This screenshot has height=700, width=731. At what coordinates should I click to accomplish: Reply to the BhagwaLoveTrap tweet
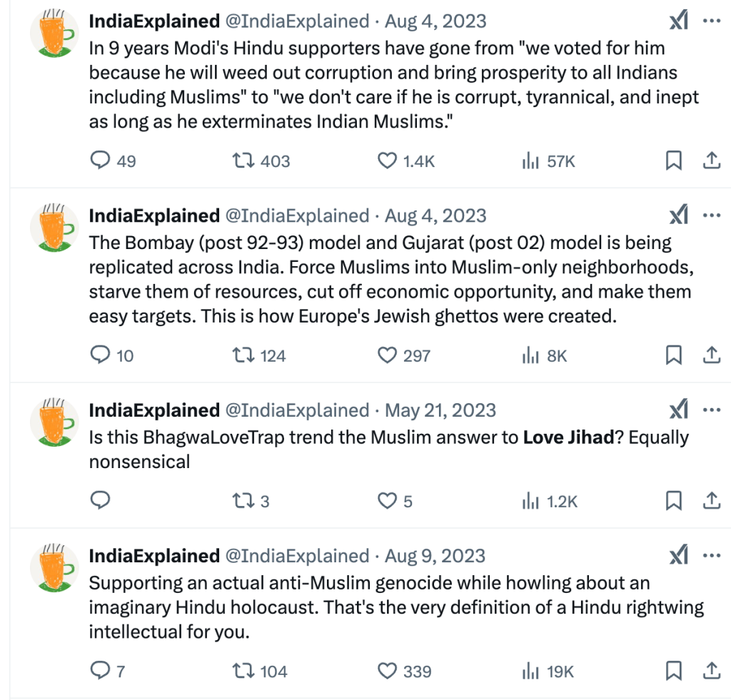(100, 501)
